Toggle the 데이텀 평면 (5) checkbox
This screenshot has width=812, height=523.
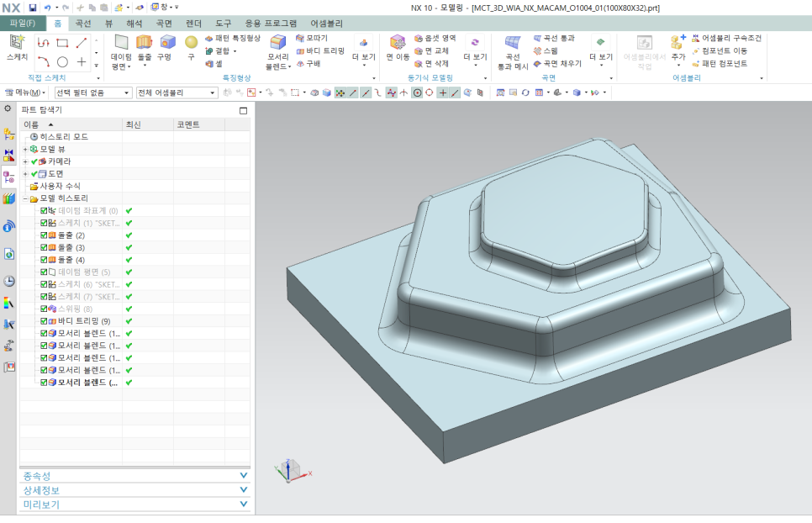[44, 272]
